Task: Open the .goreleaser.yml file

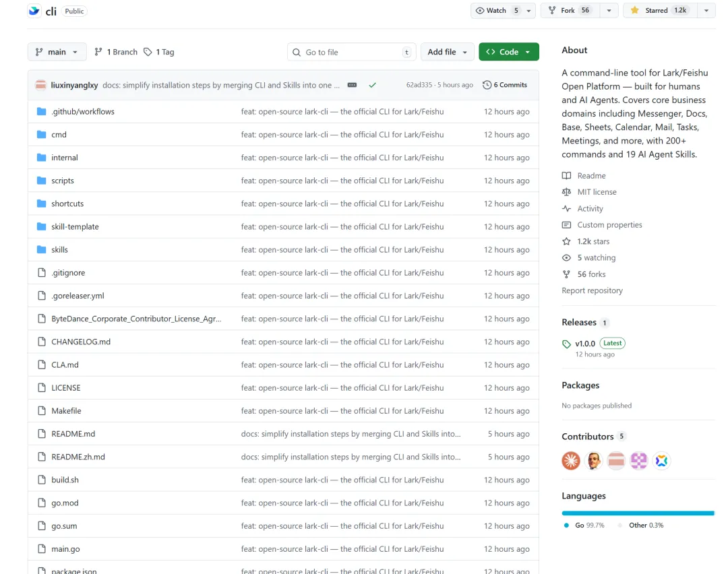Action: pyautogui.click(x=78, y=296)
